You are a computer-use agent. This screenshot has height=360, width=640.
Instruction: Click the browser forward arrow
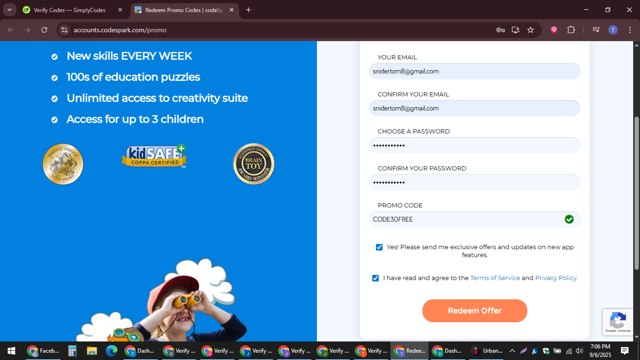click(27, 30)
